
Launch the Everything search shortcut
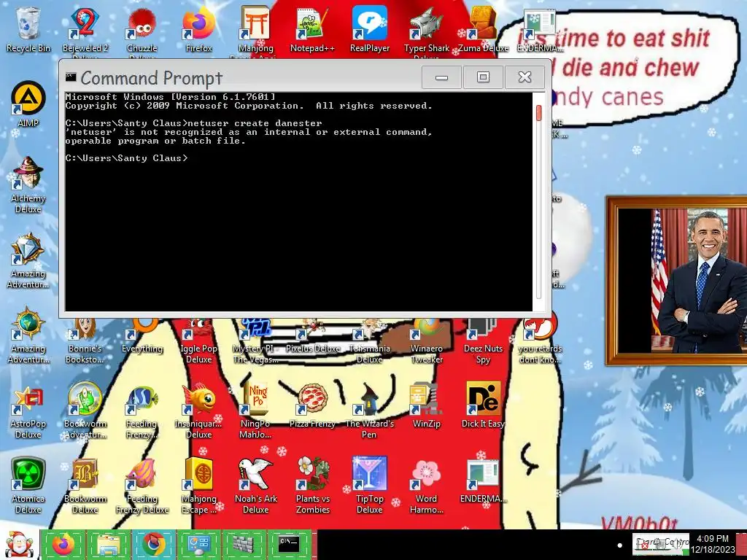click(x=142, y=336)
